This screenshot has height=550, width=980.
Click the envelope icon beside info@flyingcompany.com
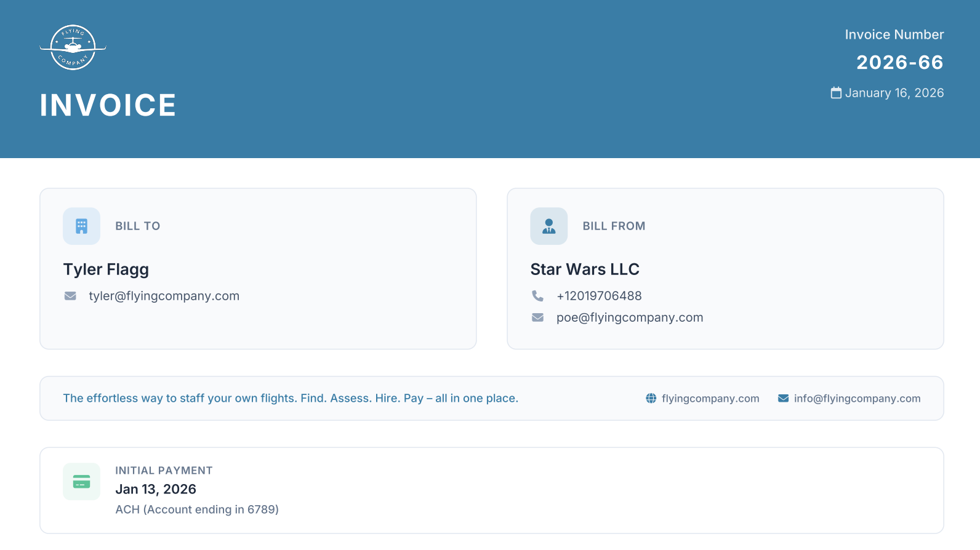[x=783, y=399]
